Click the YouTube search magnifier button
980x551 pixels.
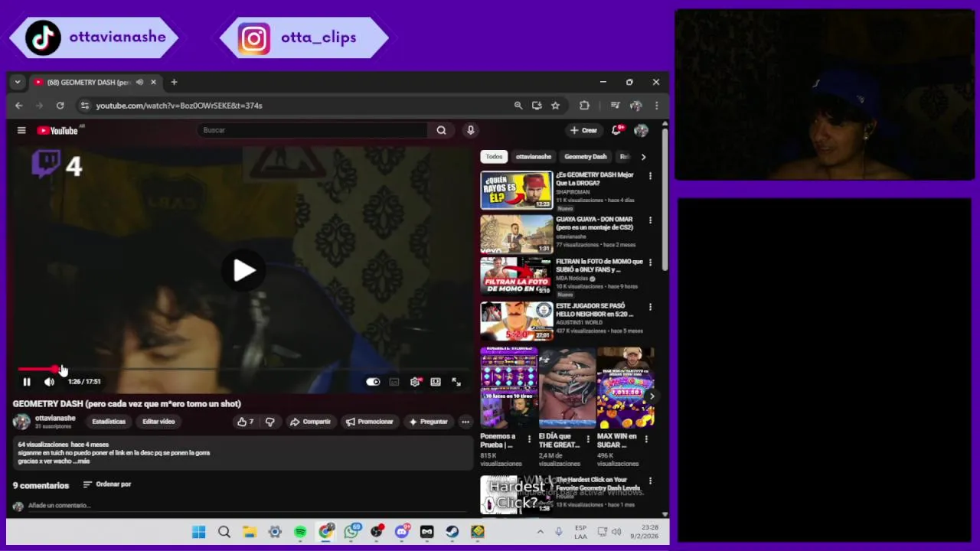pyautogui.click(x=441, y=130)
